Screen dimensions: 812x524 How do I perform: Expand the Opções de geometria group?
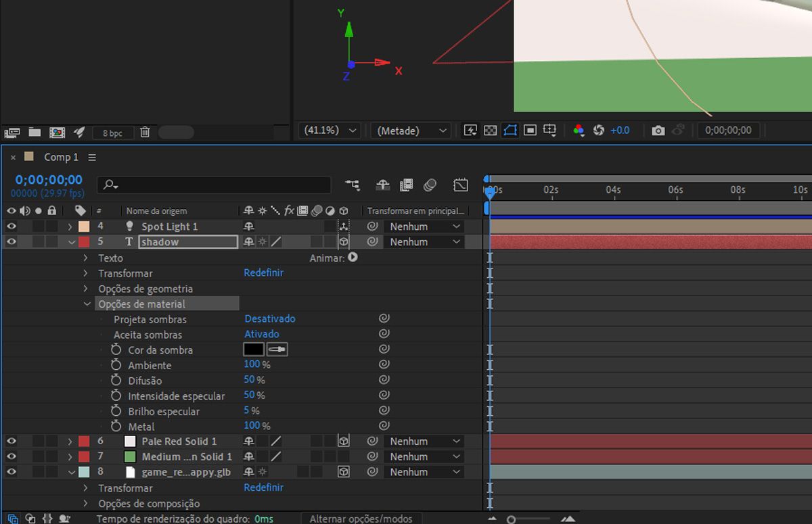click(x=86, y=289)
